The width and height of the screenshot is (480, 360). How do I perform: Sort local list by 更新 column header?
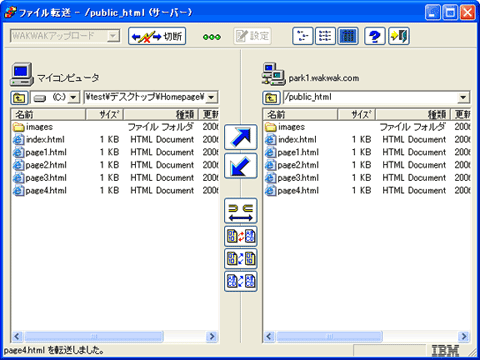[x=209, y=115]
